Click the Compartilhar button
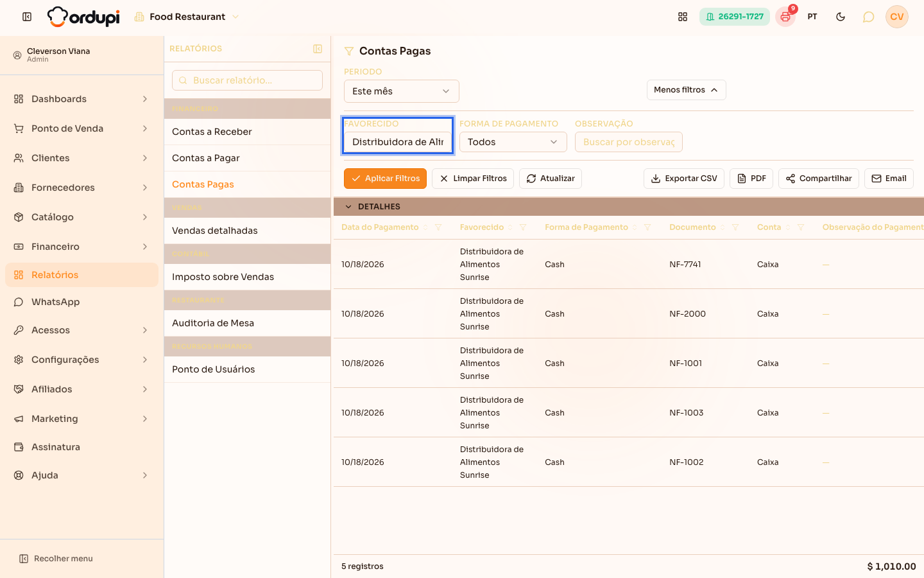The image size is (924, 578). point(819,179)
